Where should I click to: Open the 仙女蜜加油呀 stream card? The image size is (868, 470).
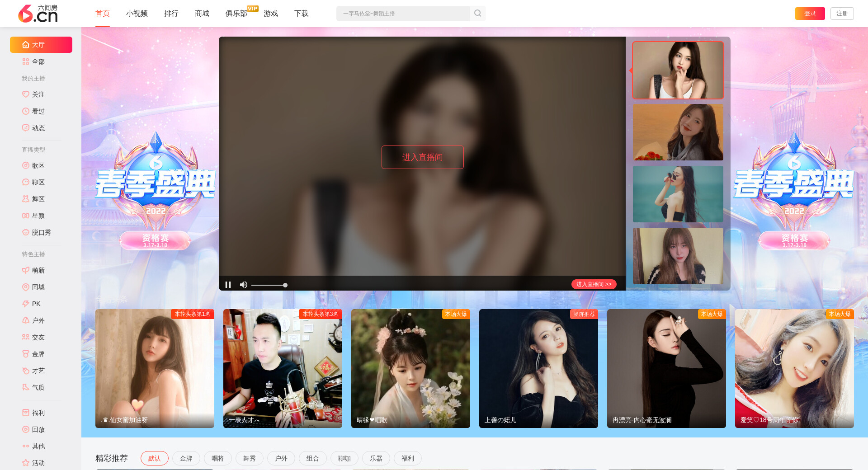[x=155, y=368]
